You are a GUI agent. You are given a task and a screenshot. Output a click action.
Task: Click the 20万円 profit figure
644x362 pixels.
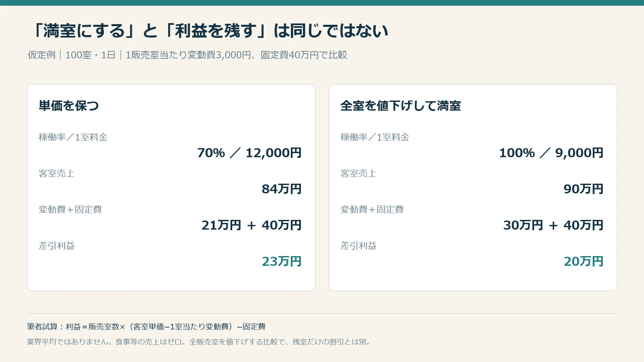[x=583, y=261]
